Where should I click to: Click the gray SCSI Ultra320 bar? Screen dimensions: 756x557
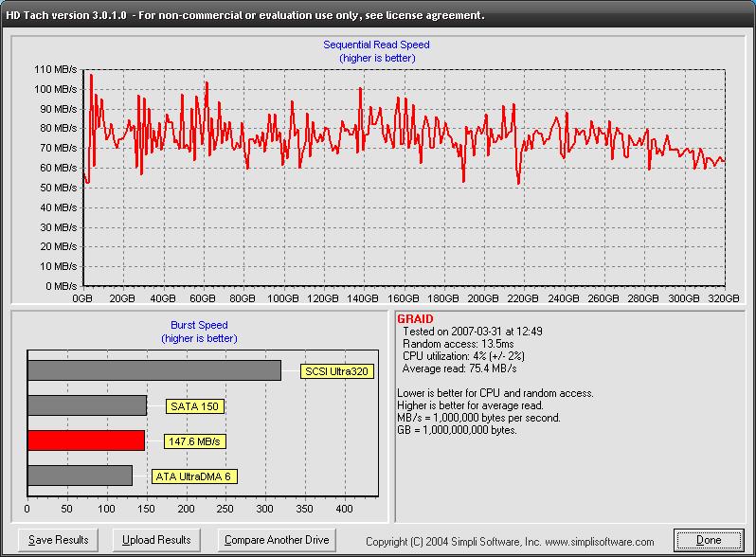(154, 370)
